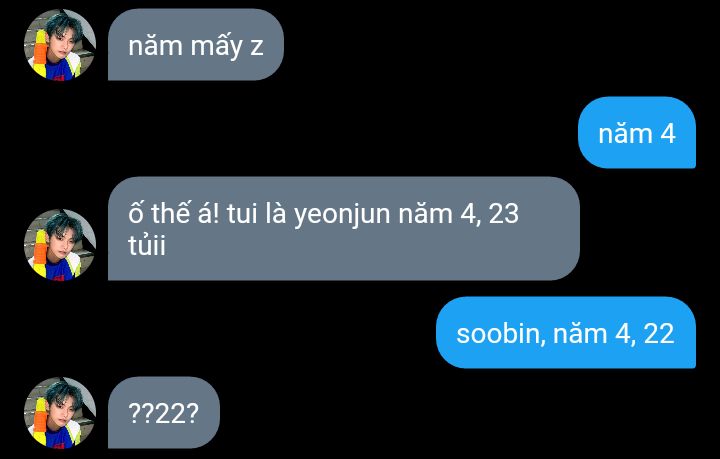Open sender avatar beside 'năm mấy z' message
This screenshot has width=720, height=459.
(x=60, y=45)
